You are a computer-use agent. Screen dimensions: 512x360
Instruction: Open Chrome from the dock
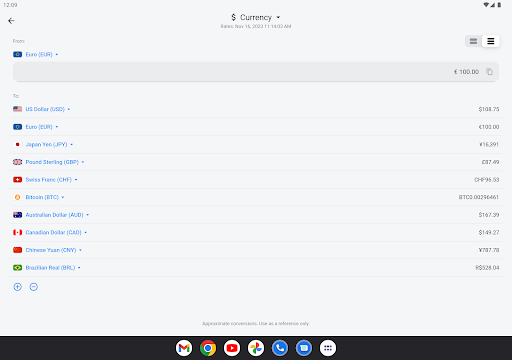(x=208, y=348)
